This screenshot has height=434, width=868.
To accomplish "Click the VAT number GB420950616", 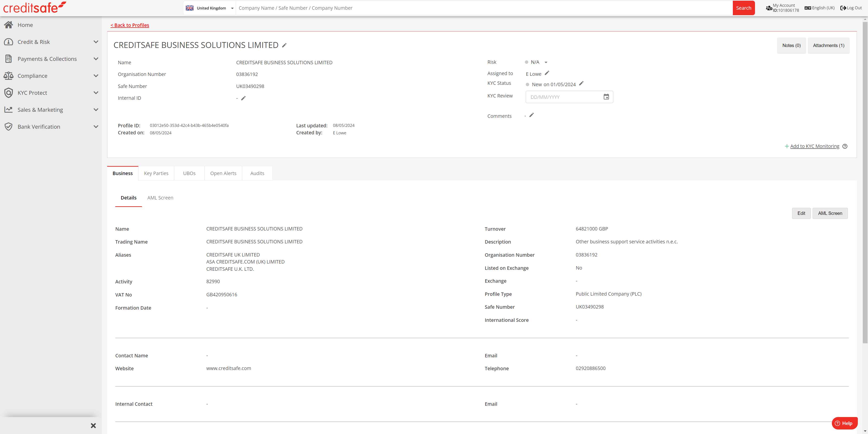I will (x=222, y=295).
